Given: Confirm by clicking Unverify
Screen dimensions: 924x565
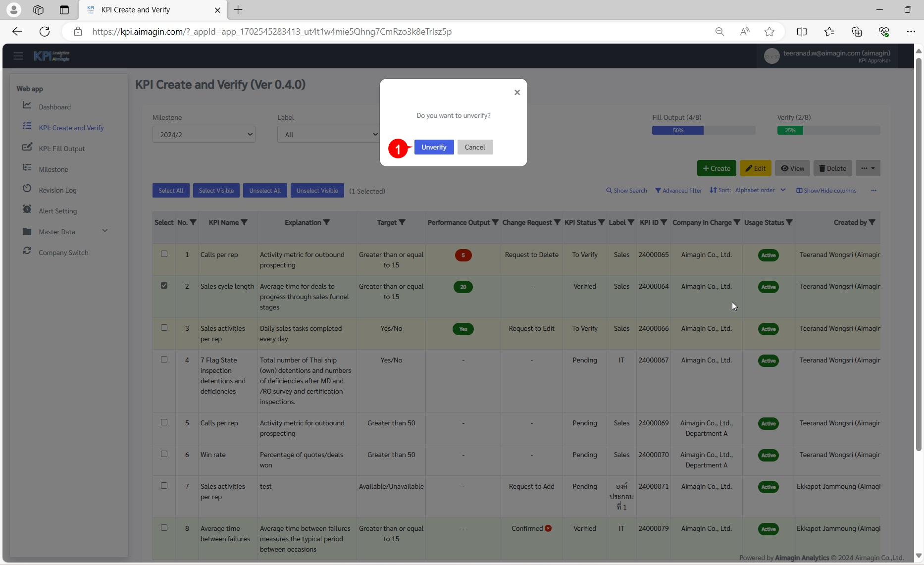Looking at the screenshot, I should (x=434, y=147).
